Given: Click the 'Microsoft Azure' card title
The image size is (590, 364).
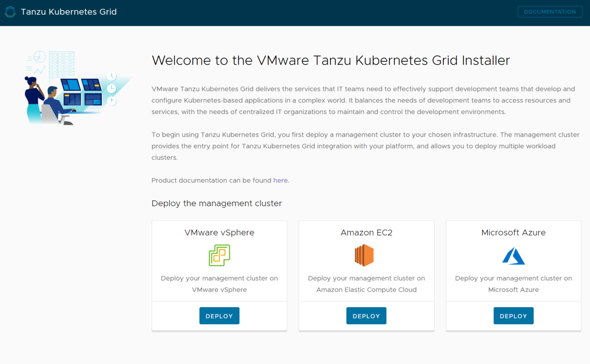Looking at the screenshot, I should tap(513, 232).
